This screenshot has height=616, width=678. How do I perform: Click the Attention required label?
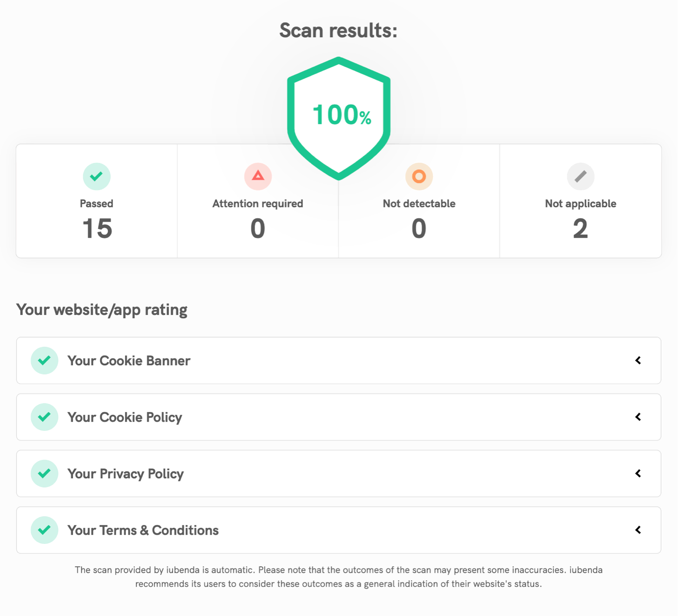258,204
